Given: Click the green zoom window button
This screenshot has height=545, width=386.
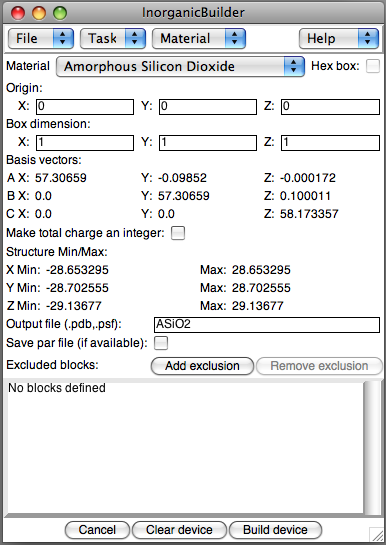Looking at the screenshot, I should 60,13.
